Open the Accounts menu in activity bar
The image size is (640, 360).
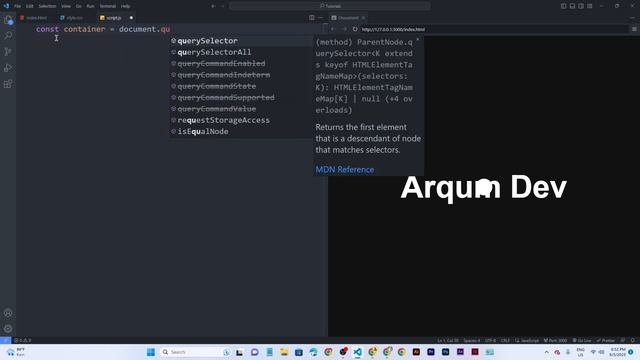(x=8, y=313)
